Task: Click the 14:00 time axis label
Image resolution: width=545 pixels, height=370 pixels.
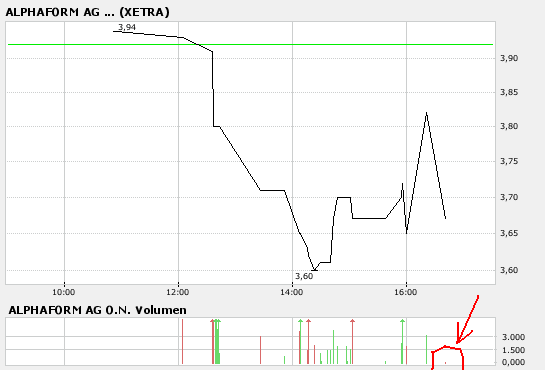Action: (x=292, y=292)
